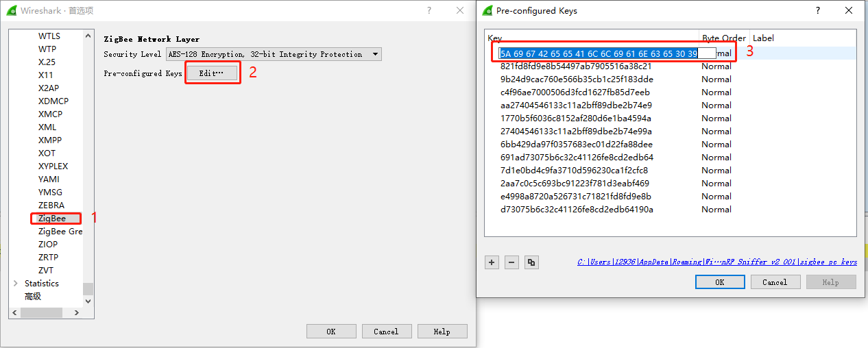Open the zigbee_pc_keys file path link
This screenshot has height=348, width=868.
pos(717,262)
